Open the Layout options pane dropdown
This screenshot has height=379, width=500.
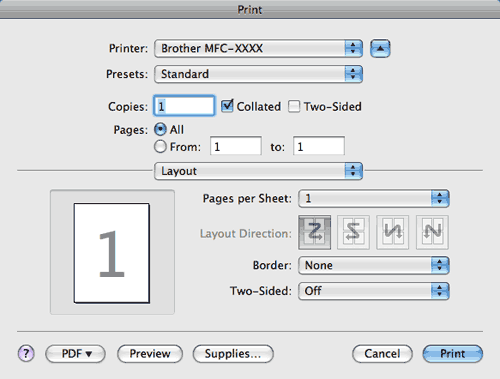[258, 171]
